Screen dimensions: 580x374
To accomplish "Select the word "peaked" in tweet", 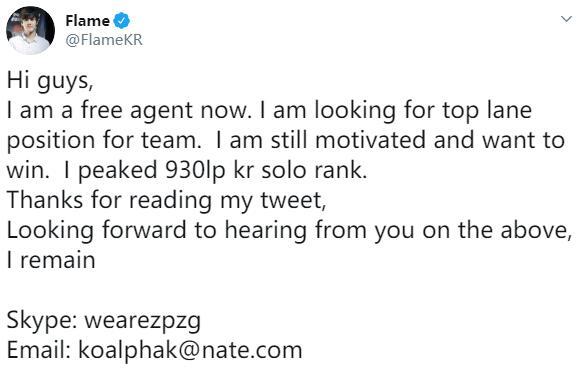I will pos(118,171).
